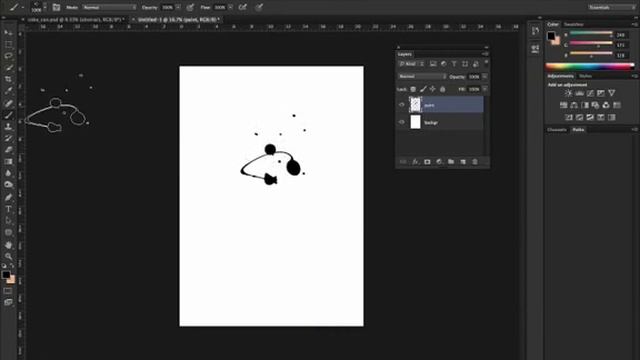Create a new layer
The image size is (640, 360).
pos(463,162)
